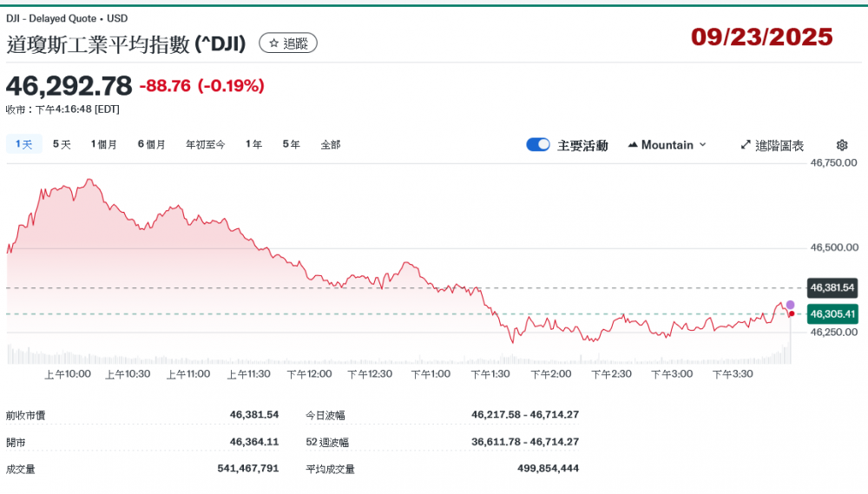Viewport: 868px width, 494px height.
Task: Select the 1個月 range tab
Action: [x=104, y=145]
